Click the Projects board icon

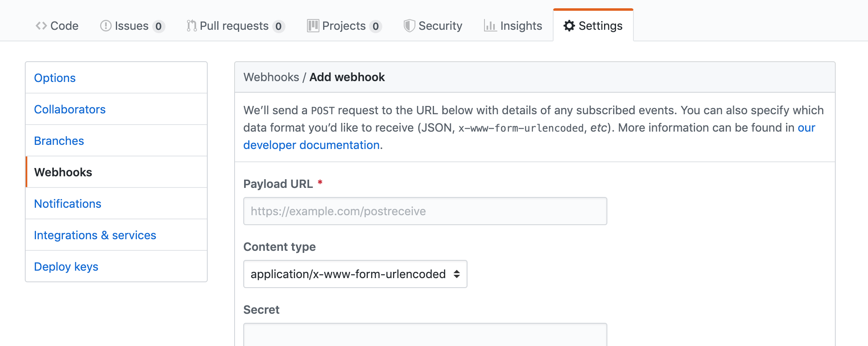tap(313, 26)
